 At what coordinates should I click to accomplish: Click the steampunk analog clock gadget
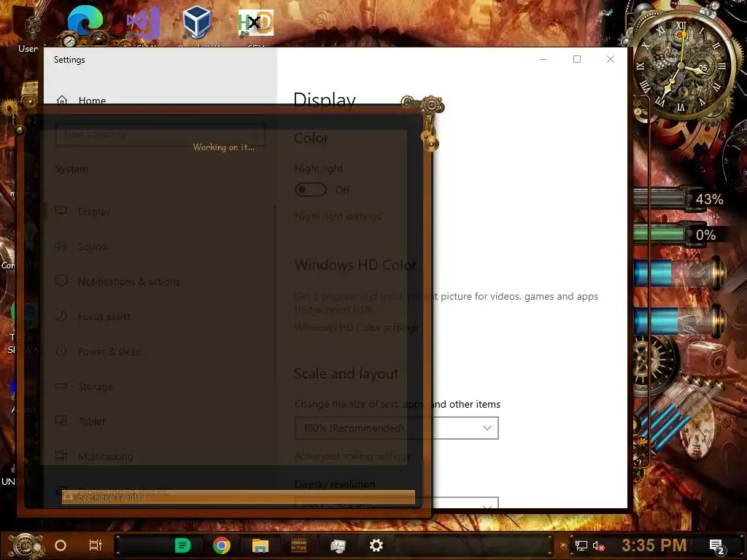click(682, 65)
